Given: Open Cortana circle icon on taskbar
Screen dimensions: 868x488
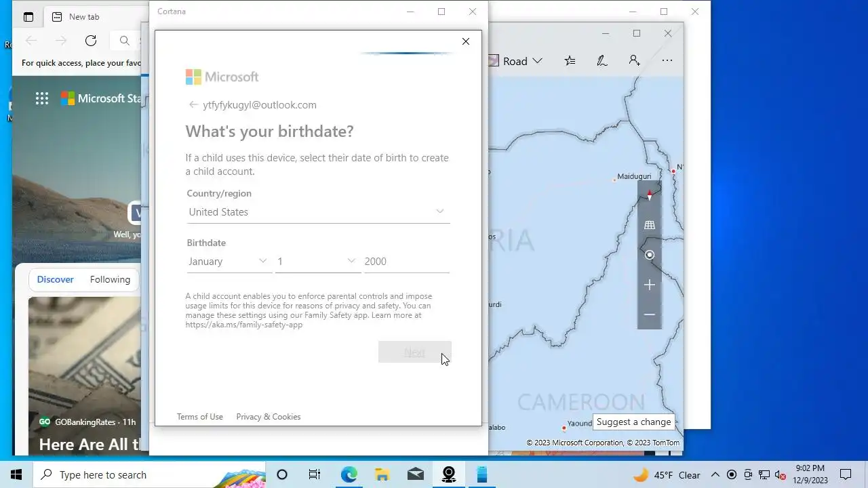Looking at the screenshot, I should pyautogui.click(x=282, y=474).
